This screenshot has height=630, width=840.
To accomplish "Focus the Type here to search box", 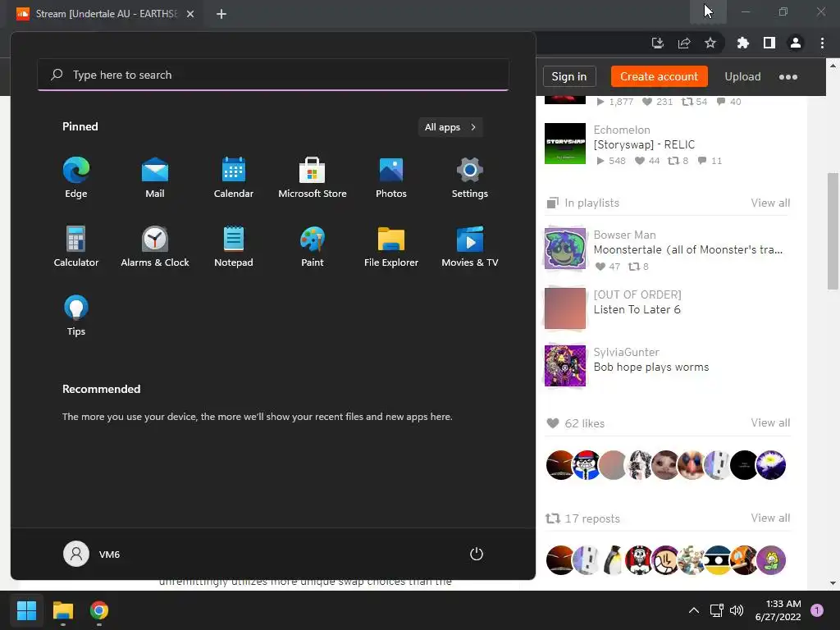I will (x=273, y=75).
